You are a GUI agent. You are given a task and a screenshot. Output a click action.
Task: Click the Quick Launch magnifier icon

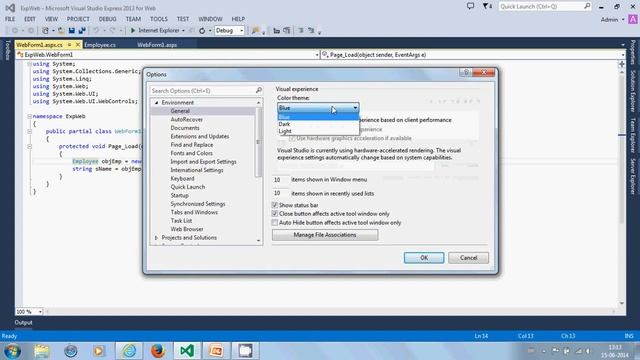point(587,6)
